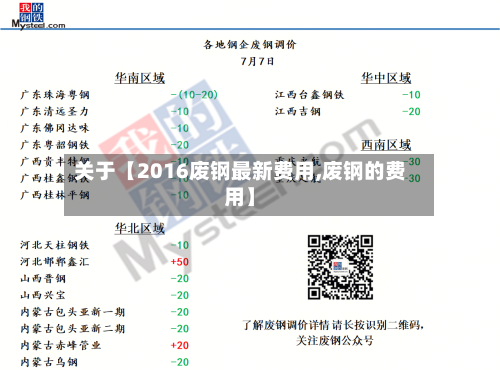The image size is (500, 370).
Task: Click the -10 value for 河北天柱钢铁
Action: point(180,245)
